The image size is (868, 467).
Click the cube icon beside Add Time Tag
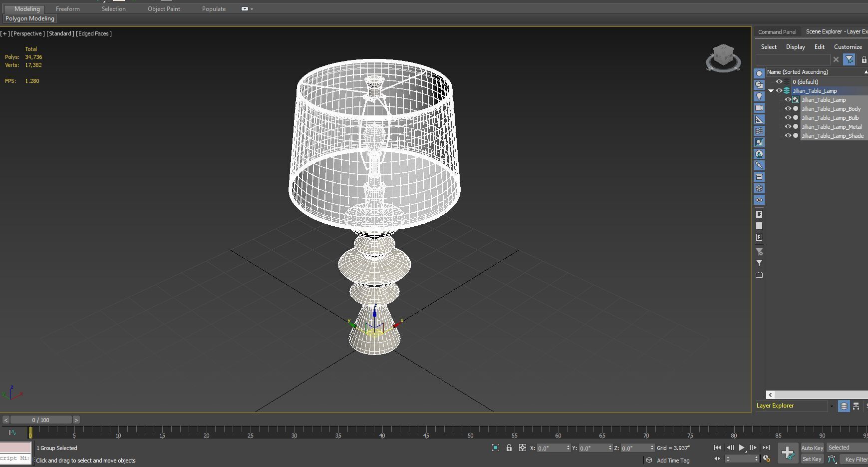coord(649,460)
